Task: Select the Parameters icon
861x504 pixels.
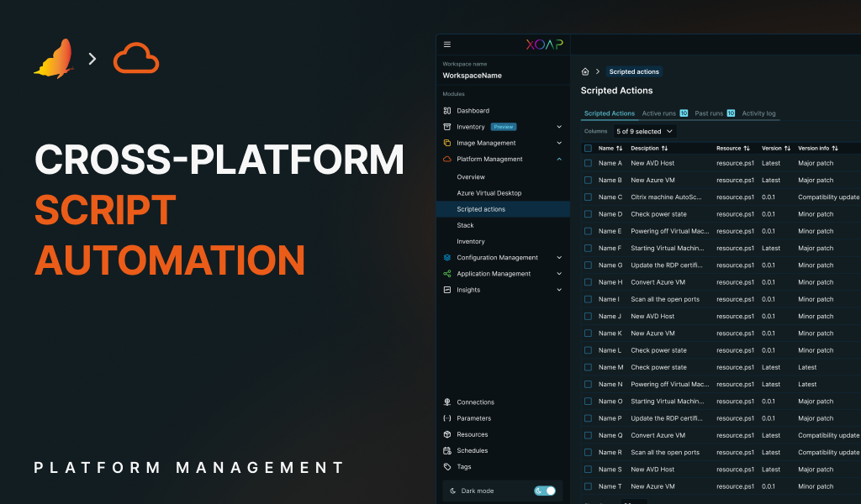Action: pyautogui.click(x=446, y=417)
